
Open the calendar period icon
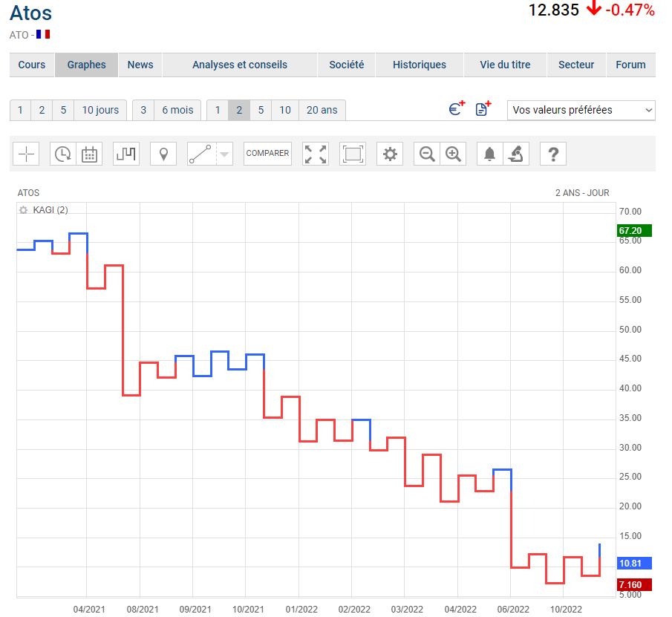click(89, 154)
